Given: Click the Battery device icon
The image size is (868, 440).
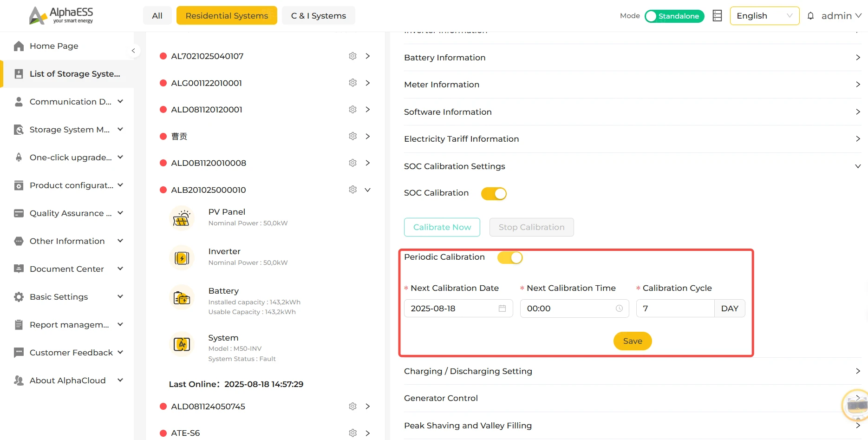Looking at the screenshot, I should click(182, 297).
